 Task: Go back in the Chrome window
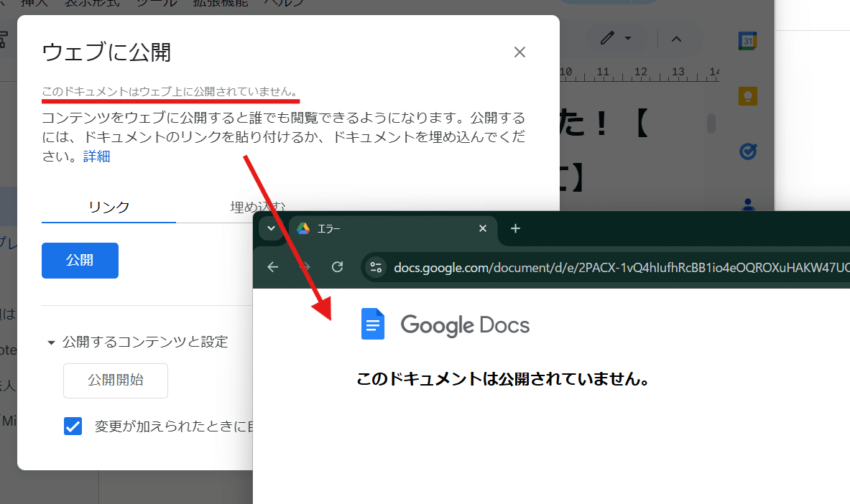(272, 266)
